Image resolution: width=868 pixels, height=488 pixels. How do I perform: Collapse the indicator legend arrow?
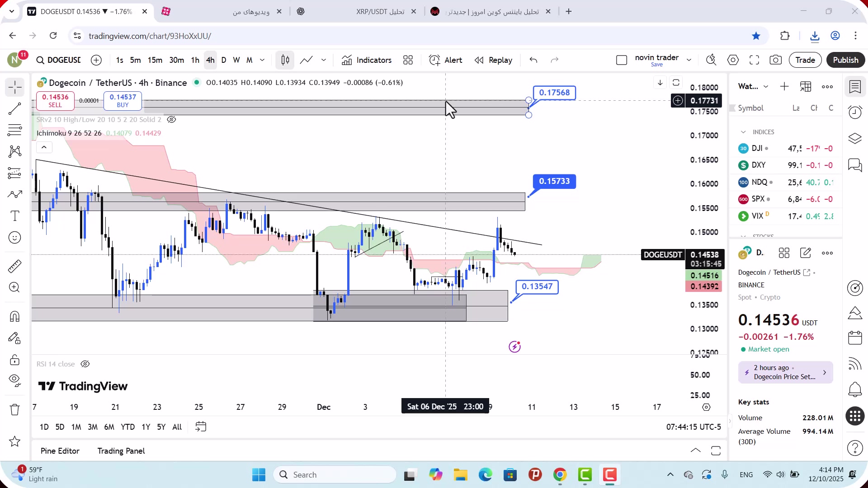pos(44,147)
